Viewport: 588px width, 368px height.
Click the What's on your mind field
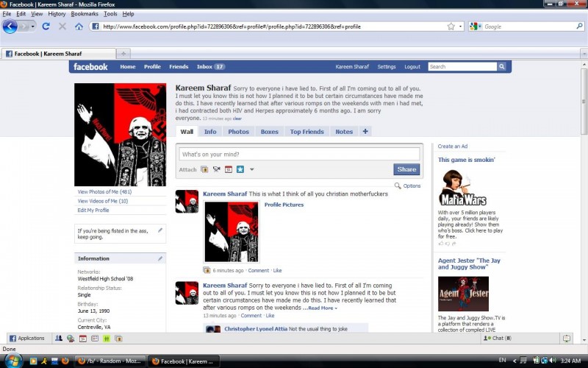coord(299,154)
